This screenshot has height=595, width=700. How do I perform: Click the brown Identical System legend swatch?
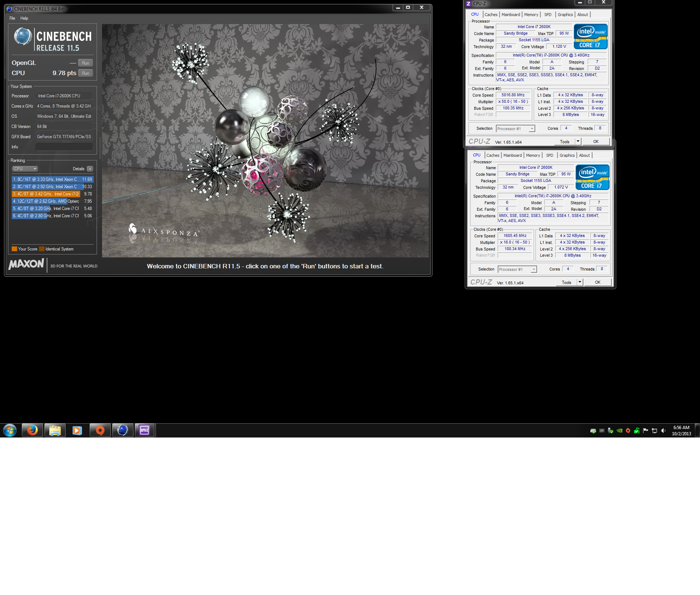coord(42,249)
